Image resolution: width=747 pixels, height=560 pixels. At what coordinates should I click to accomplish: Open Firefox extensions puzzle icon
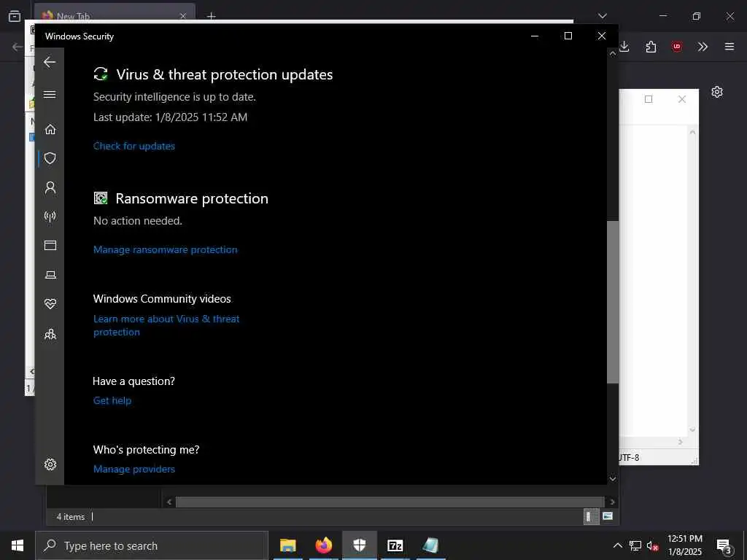[x=651, y=47]
